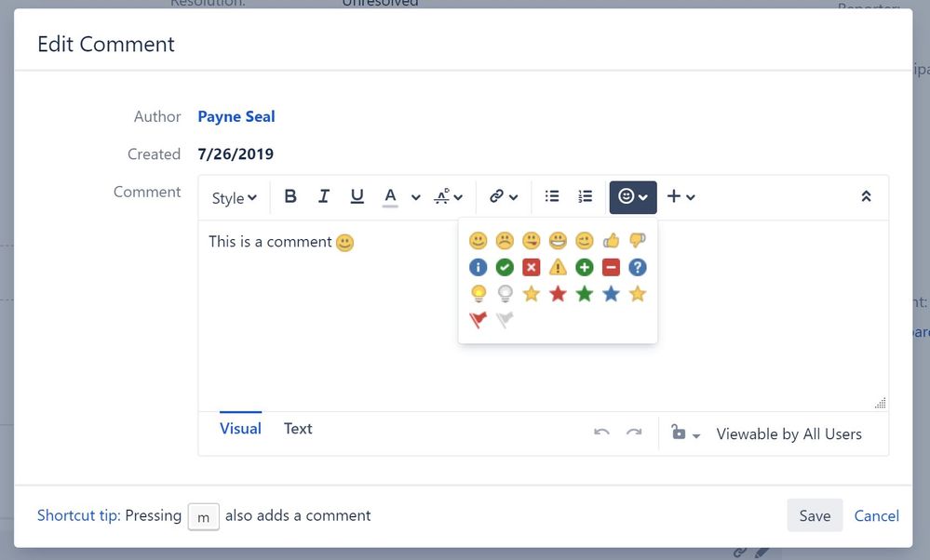Image resolution: width=930 pixels, height=560 pixels.
Task: Toggle italic formatting
Action: (x=323, y=196)
